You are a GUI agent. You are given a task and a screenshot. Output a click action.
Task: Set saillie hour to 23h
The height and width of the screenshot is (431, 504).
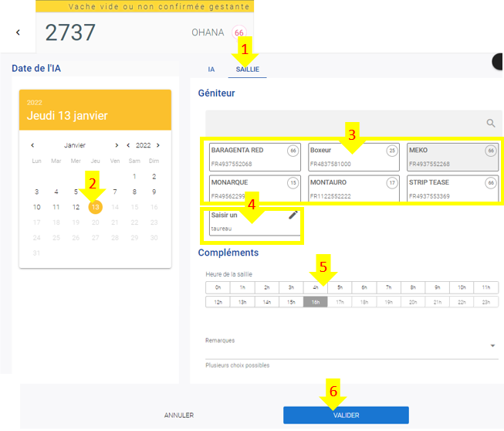[x=486, y=302]
